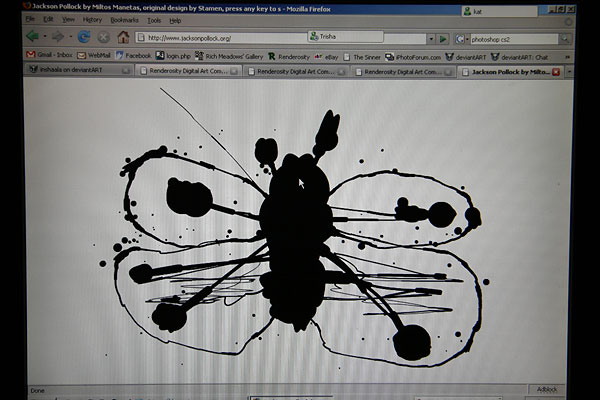This screenshot has width=600, height=400.
Task: Close the second Renderosity Digital Art tab
Action: pos(341,72)
